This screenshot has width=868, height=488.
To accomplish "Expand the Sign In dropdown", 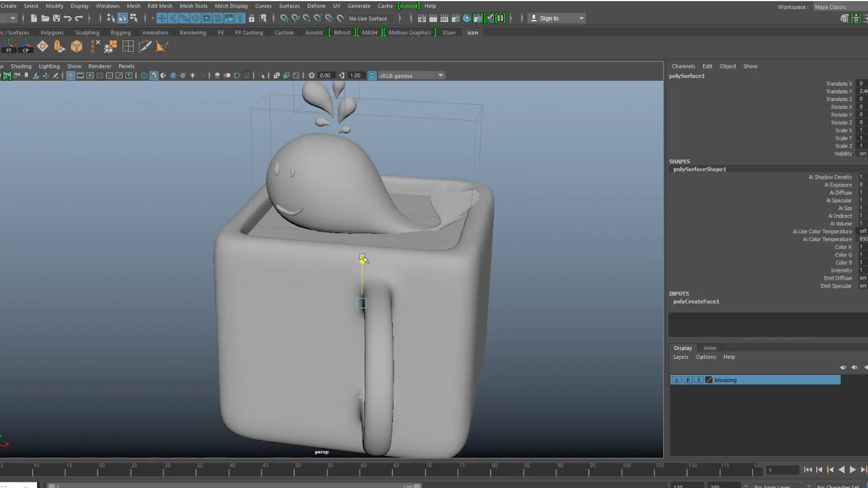I will click(x=581, y=18).
